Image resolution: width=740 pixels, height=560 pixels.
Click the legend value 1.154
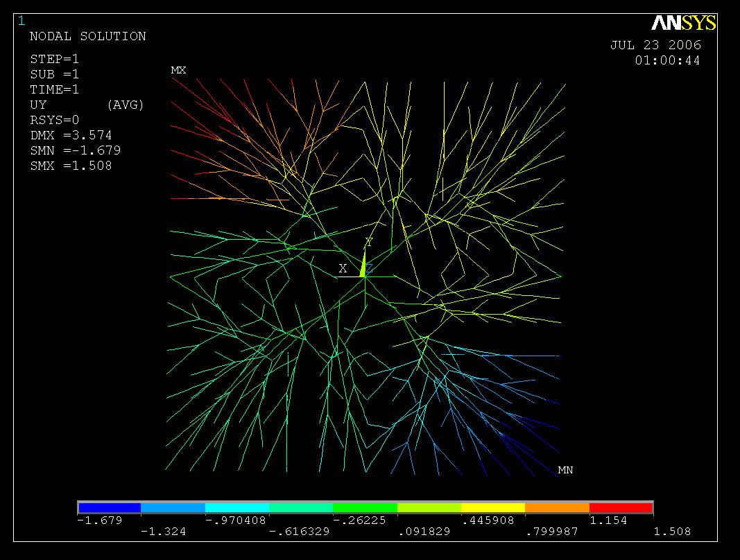tap(608, 520)
